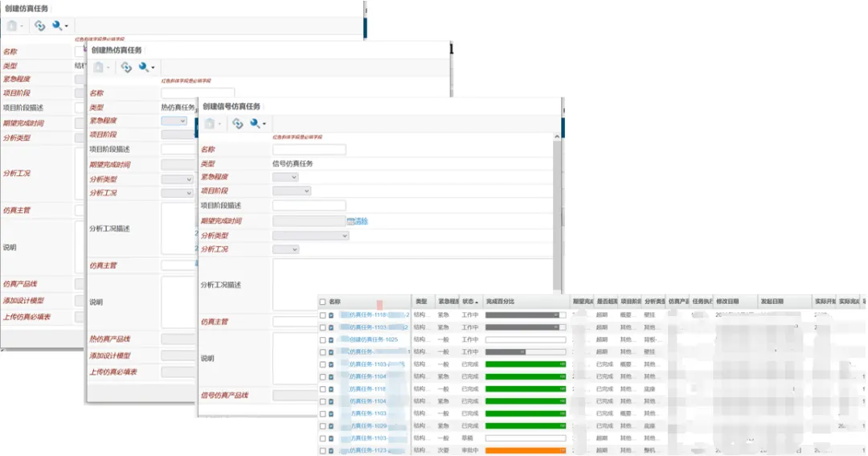Click the 完成百分比 column header
868x456 pixels.
click(x=500, y=302)
